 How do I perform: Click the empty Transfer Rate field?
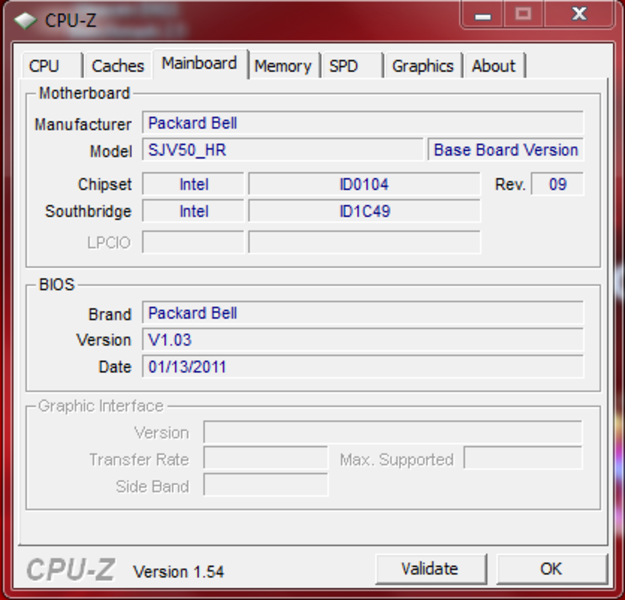tap(265, 458)
